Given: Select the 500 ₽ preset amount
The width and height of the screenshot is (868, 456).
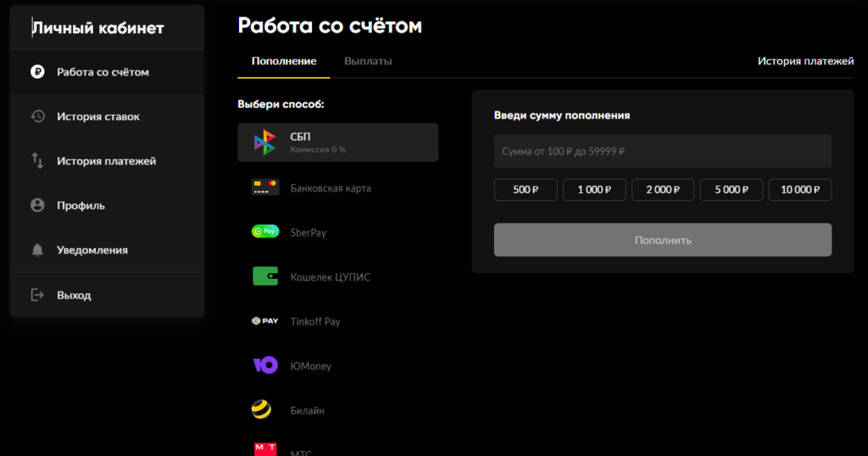Looking at the screenshot, I should click(526, 190).
